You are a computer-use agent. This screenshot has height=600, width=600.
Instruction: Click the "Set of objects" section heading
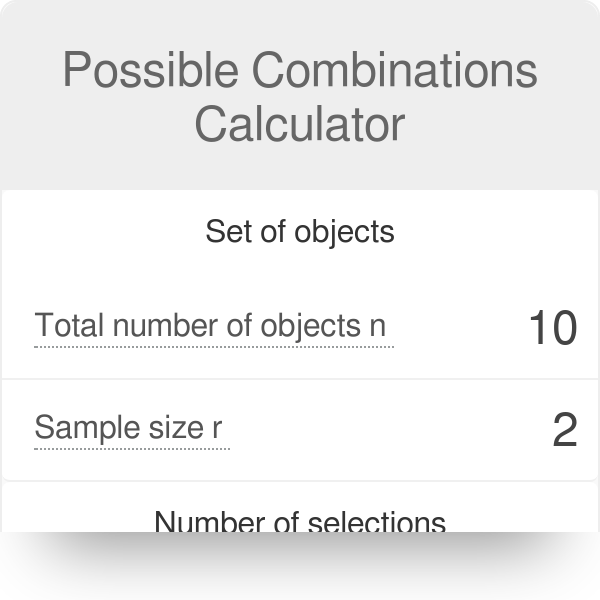(300, 232)
